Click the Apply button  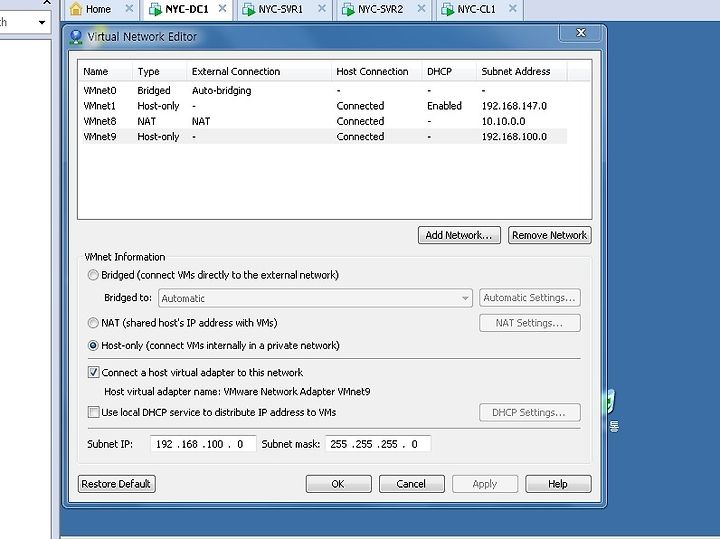tap(485, 484)
